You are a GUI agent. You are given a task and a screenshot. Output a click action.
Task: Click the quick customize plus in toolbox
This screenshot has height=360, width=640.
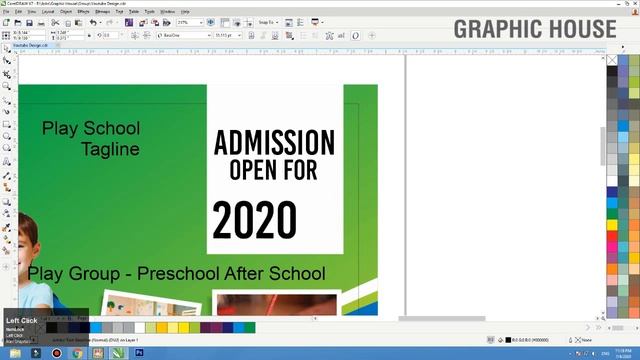(x=6, y=267)
